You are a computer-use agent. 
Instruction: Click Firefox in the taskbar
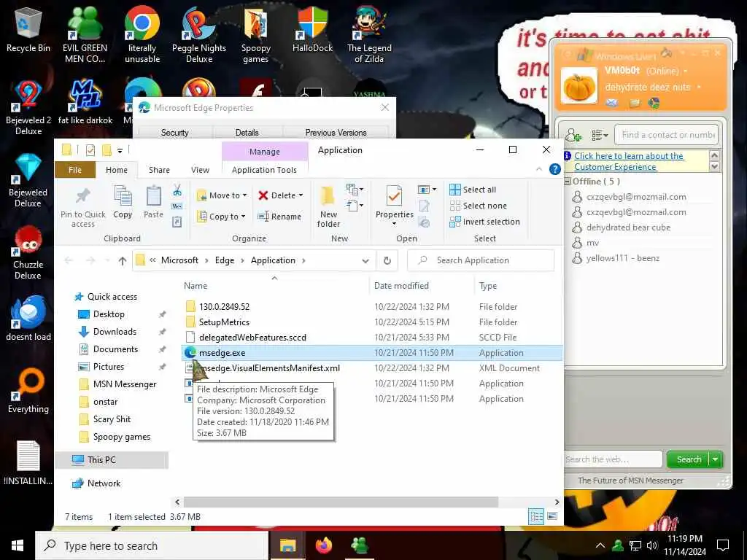pos(324,545)
